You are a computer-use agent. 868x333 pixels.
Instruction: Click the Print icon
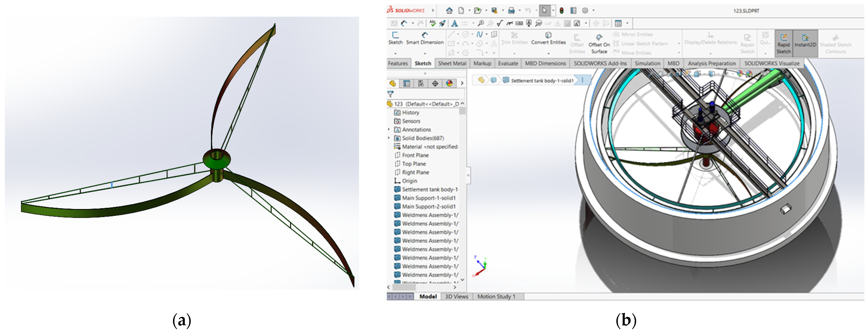(x=511, y=11)
